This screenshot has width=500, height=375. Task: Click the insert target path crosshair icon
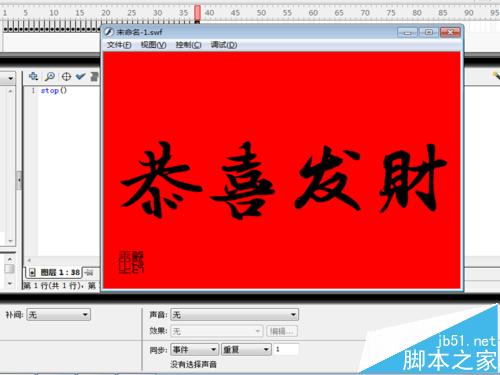point(66,77)
